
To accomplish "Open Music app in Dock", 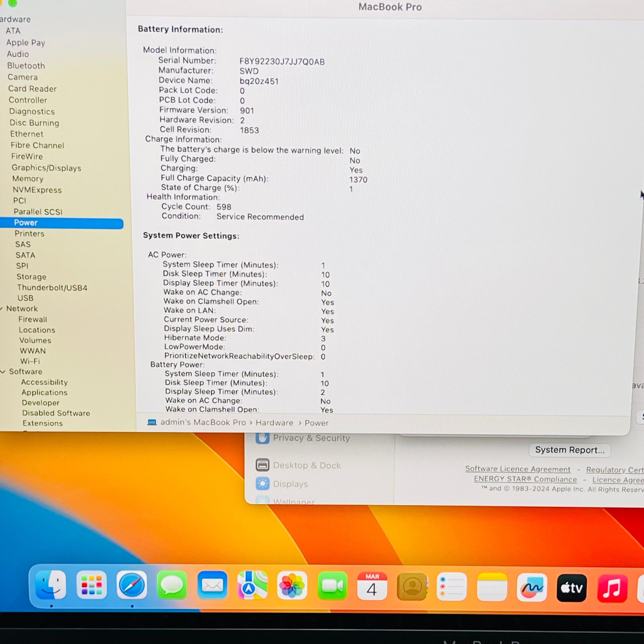I will [x=612, y=588].
